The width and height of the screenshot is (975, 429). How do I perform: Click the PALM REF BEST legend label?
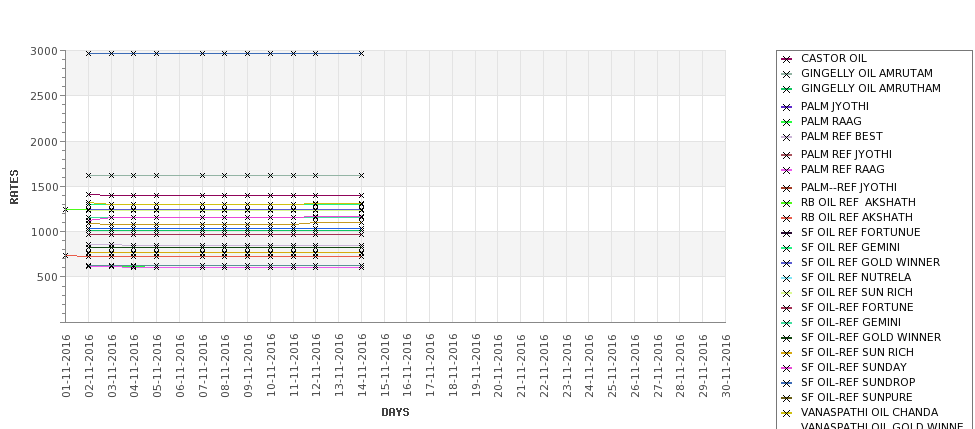coord(841,136)
